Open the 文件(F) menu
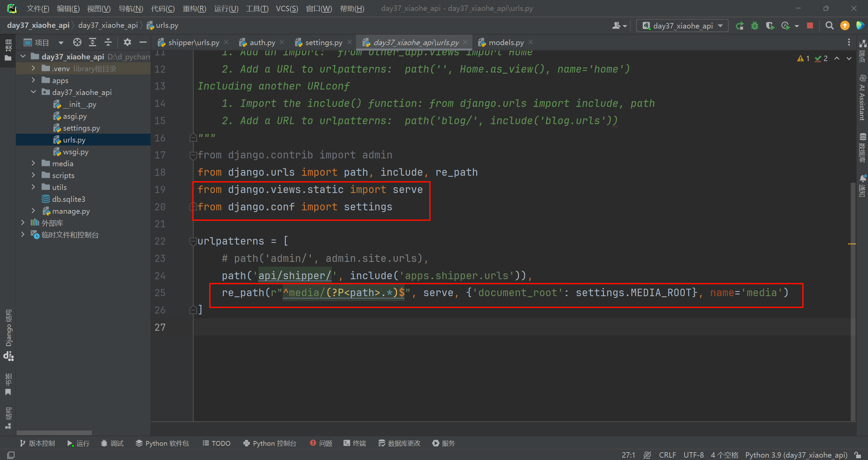 38,8
